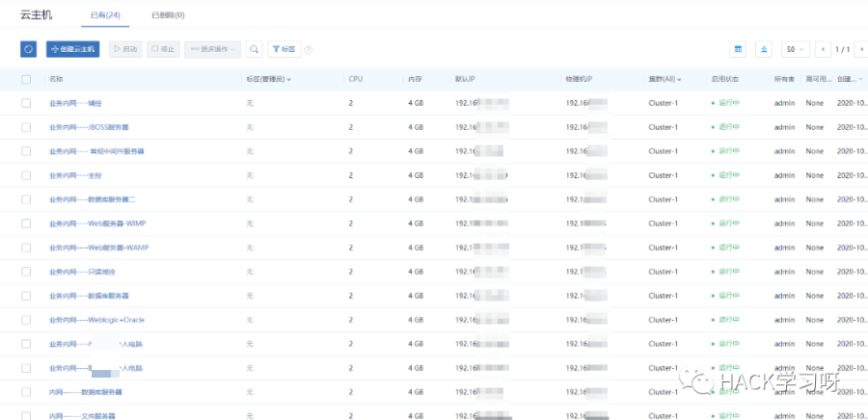This screenshot has height=420, width=868.
Task: Open the Web服务器-WAMP host link
Action: (x=99, y=248)
